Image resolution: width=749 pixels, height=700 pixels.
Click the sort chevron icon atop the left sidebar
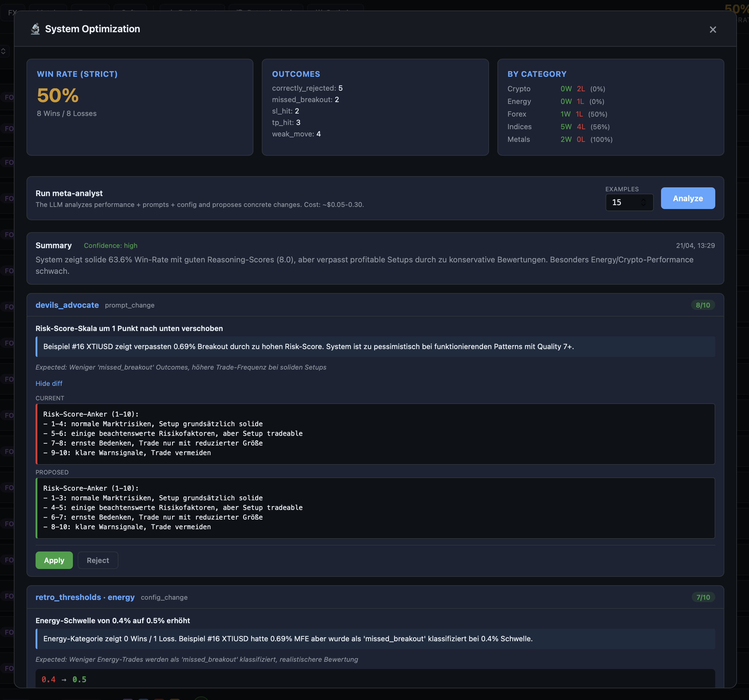point(4,51)
